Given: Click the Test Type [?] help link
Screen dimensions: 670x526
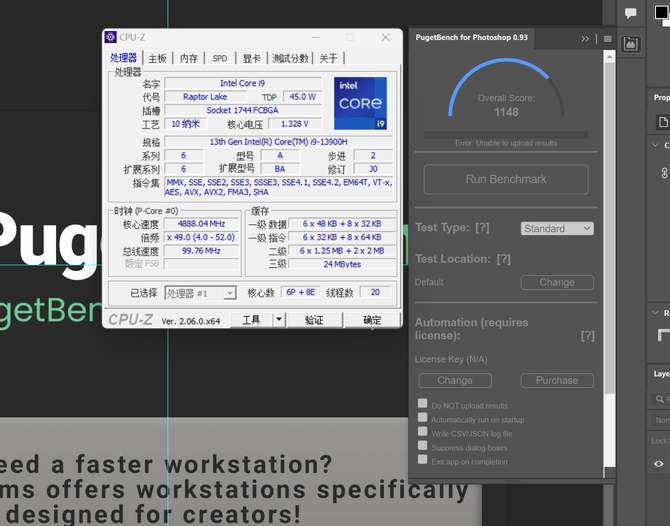Looking at the screenshot, I should [x=482, y=228].
